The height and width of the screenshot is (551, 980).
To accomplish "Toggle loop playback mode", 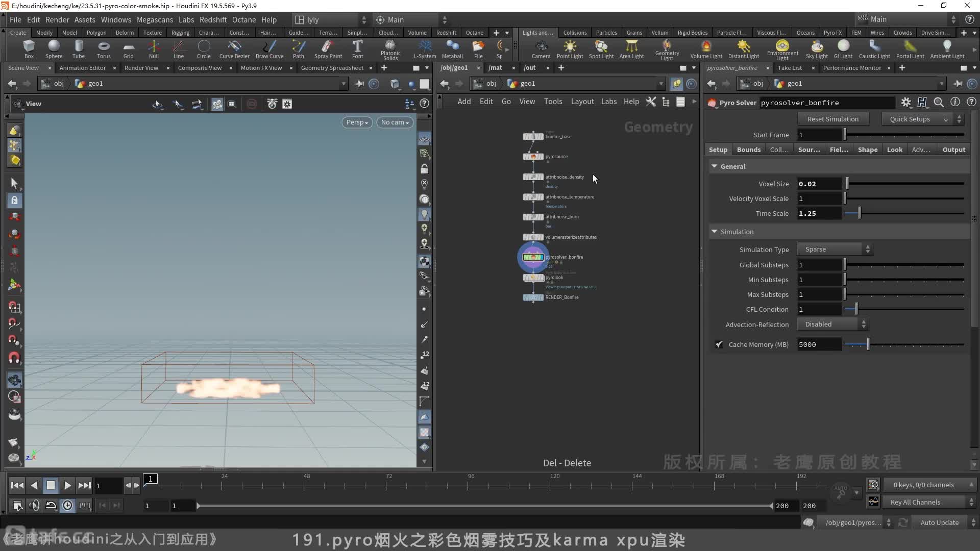I will [51, 505].
